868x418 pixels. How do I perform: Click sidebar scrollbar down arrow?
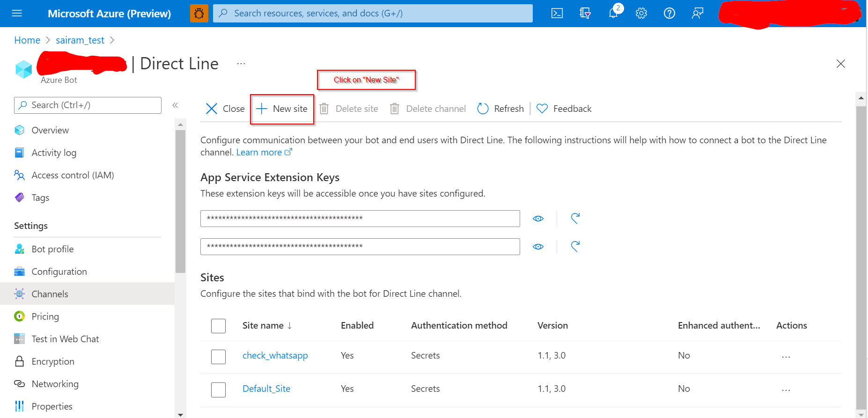coord(180,414)
